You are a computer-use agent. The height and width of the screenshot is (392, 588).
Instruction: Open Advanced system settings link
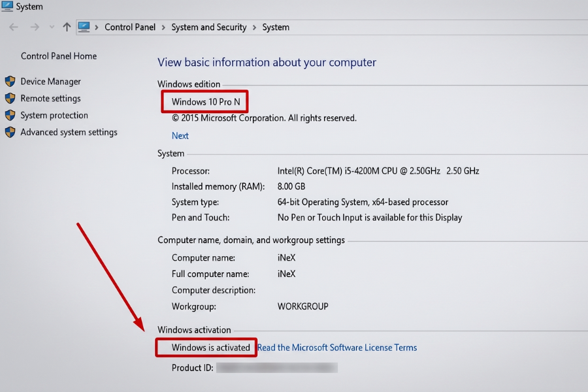[x=69, y=133]
